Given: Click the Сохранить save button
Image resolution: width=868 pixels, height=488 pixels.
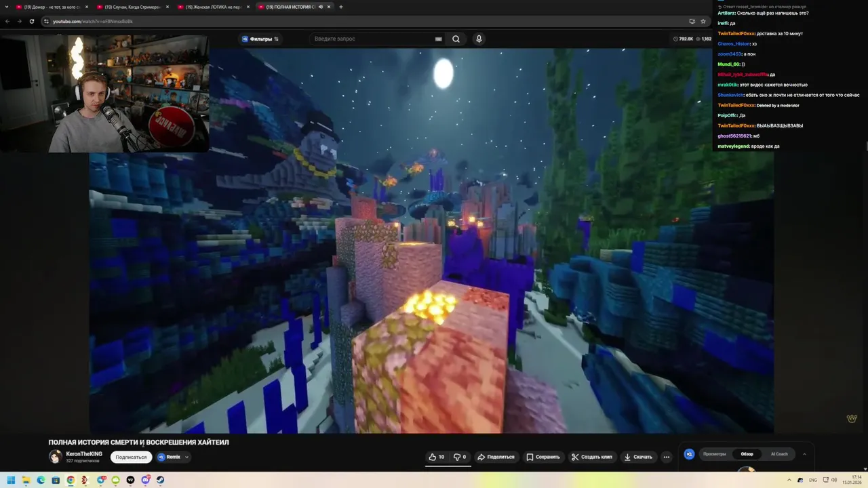Looking at the screenshot, I should coord(543,457).
